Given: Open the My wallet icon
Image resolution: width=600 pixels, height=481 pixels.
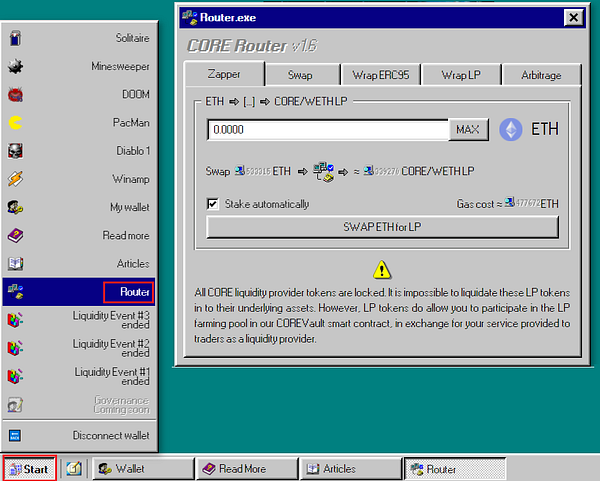Looking at the screenshot, I should pyautogui.click(x=15, y=207).
